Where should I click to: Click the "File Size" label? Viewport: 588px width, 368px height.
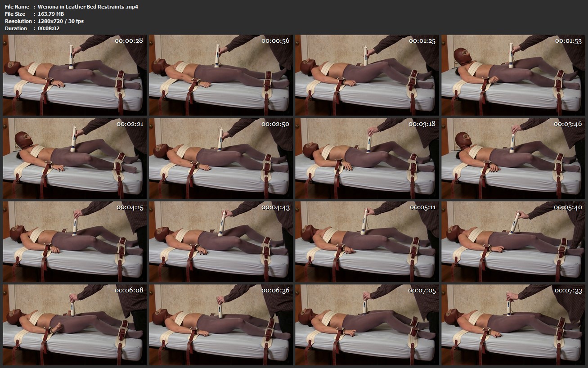point(16,14)
